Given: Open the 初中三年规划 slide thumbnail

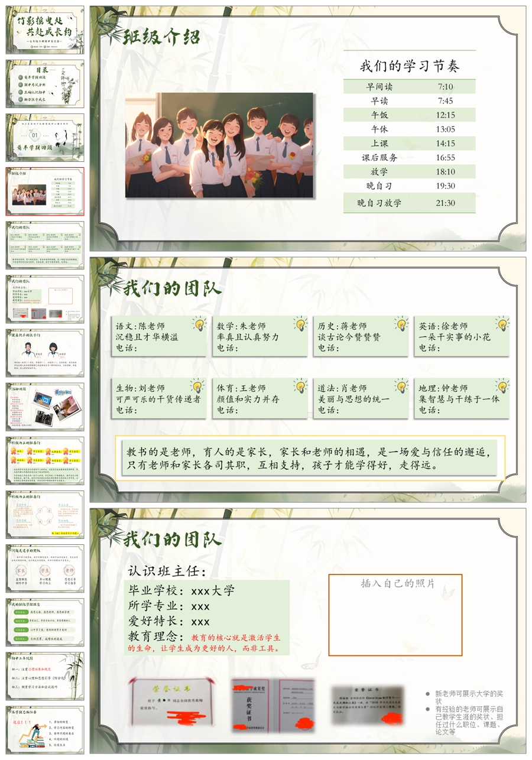Looking at the screenshot, I should coord(45,675).
